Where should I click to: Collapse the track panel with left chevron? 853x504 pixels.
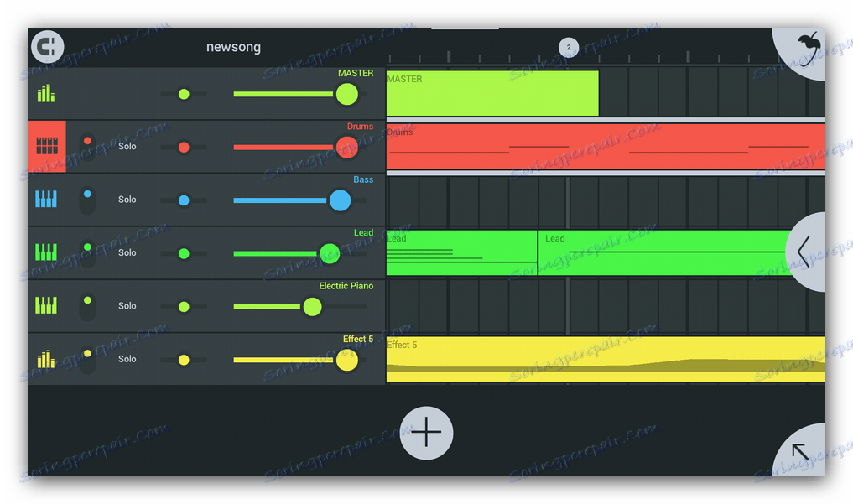[x=806, y=252]
